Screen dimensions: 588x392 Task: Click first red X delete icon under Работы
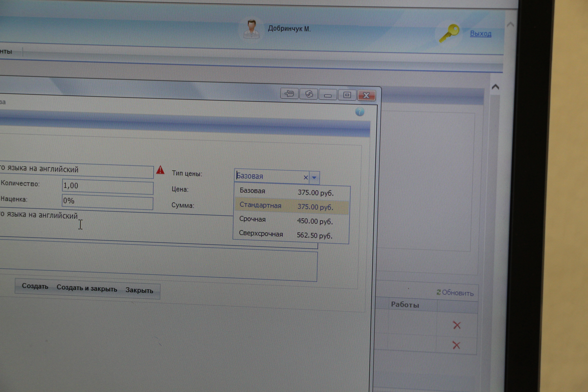click(457, 325)
